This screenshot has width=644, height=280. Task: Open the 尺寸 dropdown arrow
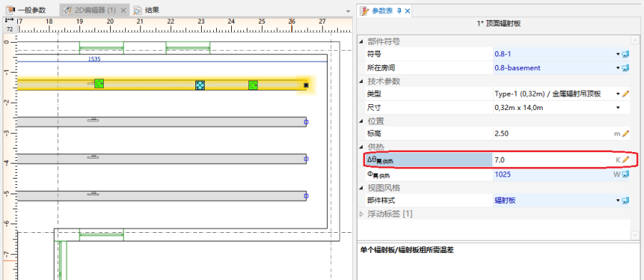[x=618, y=107]
